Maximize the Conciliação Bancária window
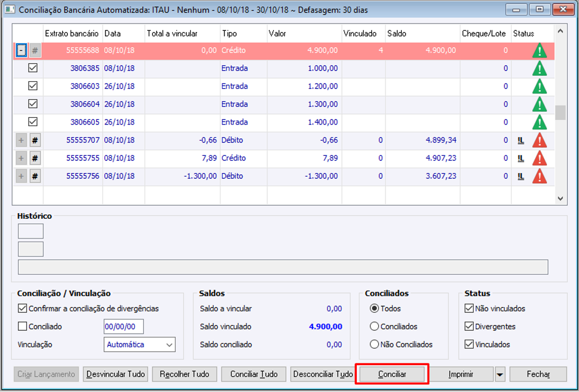Image resolution: width=579 pixels, height=392 pixels. 540,9
